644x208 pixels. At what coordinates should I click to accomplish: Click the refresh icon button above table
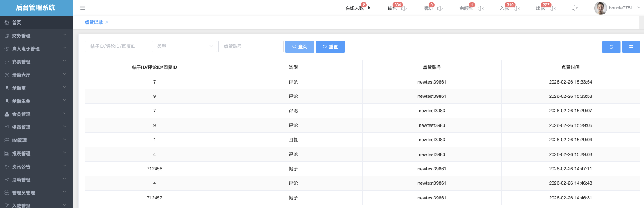(611, 47)
